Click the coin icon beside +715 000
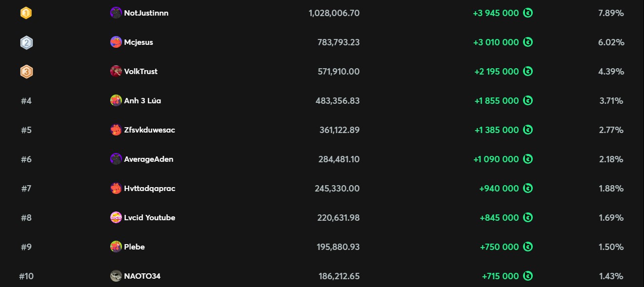 (528, 276)
